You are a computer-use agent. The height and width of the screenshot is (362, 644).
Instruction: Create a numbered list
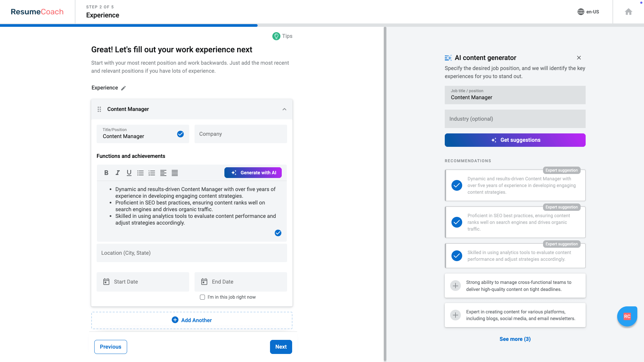[152, 173]
